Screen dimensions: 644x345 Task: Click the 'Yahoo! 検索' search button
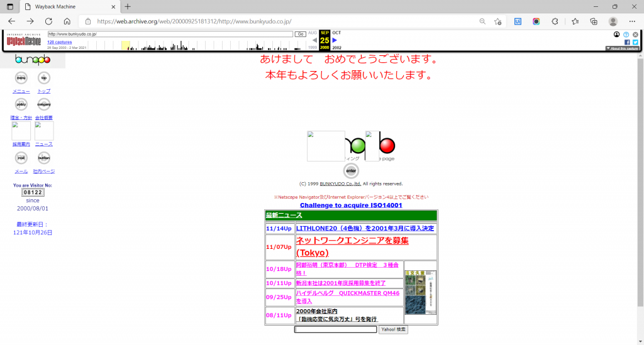point(393,329)
